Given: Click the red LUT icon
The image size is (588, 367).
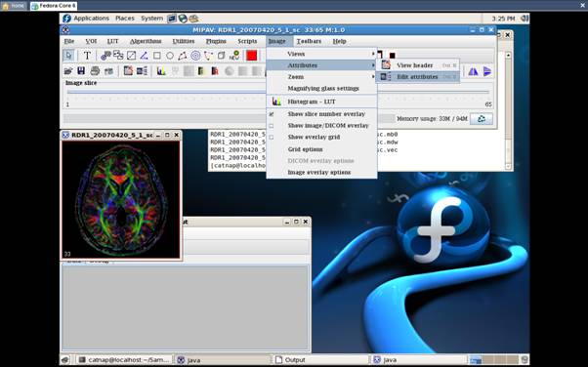Looking at the screenshot, I should coord(215,71).
